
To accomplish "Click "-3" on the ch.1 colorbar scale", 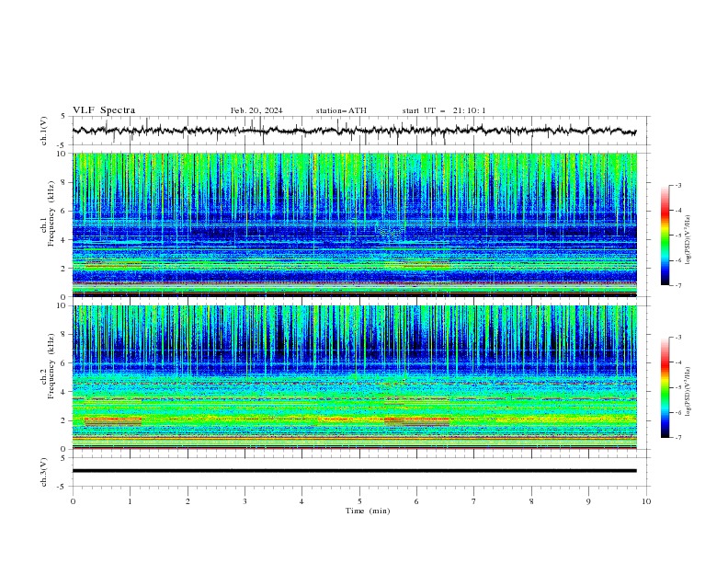I will pyautogui.click(x=677, y=185).
